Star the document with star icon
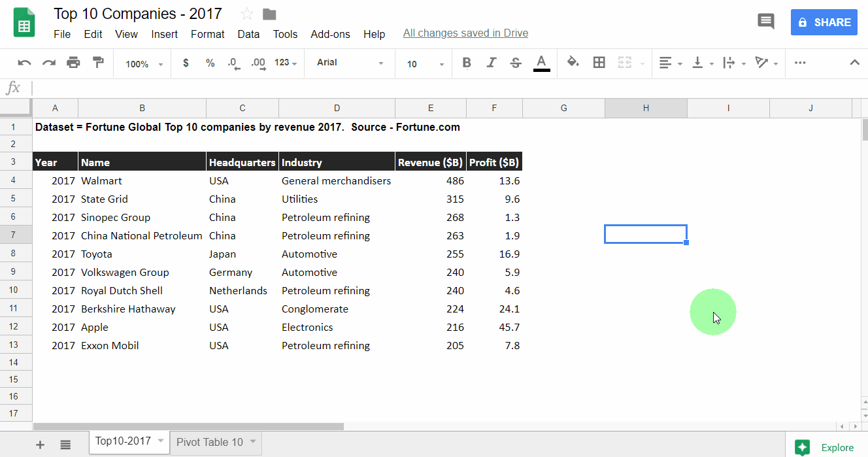The height and width of the screenshot is (457, 868). (247, 14)
